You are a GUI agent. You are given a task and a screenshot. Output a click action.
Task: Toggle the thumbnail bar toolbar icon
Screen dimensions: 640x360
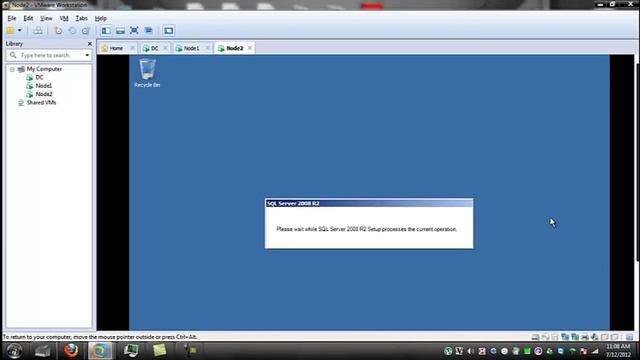pos(120,31)
